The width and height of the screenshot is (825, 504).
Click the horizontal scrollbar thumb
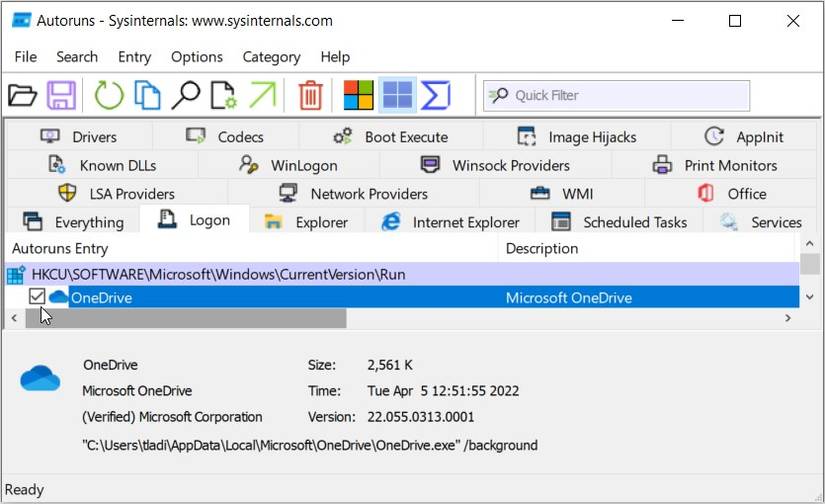coord(186,318)
